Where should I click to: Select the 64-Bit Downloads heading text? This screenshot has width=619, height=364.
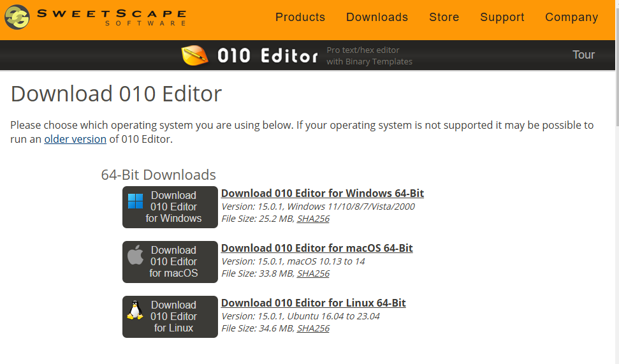tap(158, 175)
